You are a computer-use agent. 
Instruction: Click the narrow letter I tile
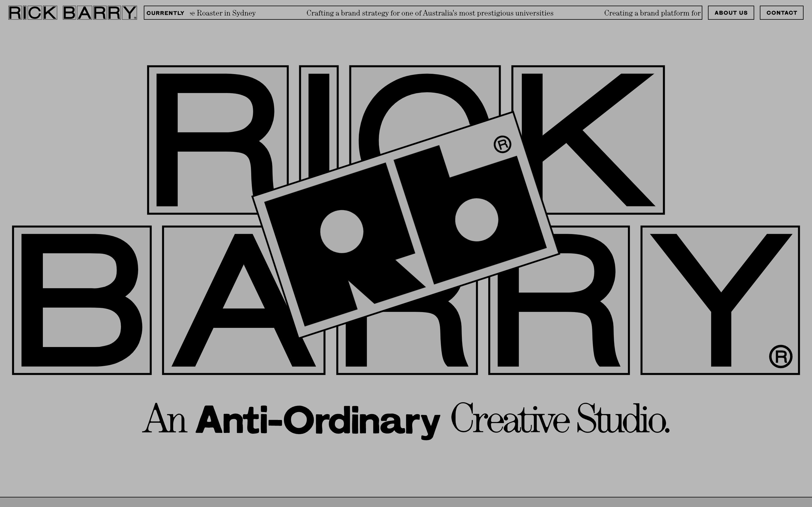(x=318, y=117)
